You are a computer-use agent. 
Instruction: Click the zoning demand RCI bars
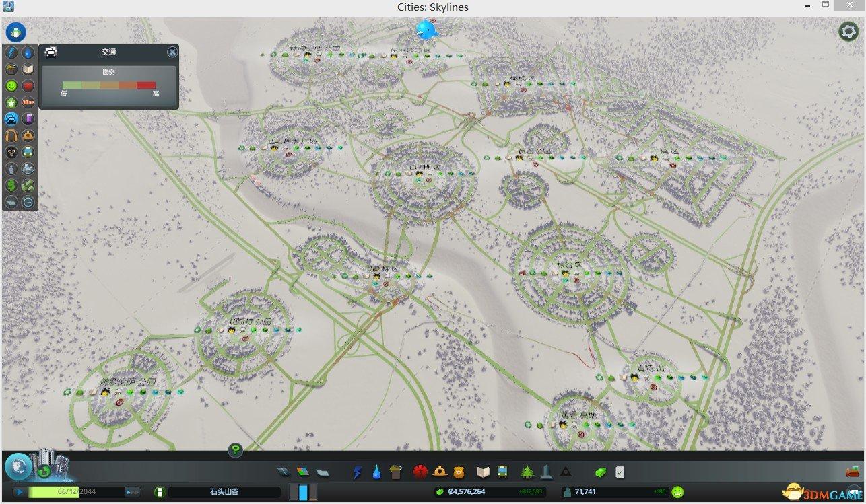click(x=303, y=492)
